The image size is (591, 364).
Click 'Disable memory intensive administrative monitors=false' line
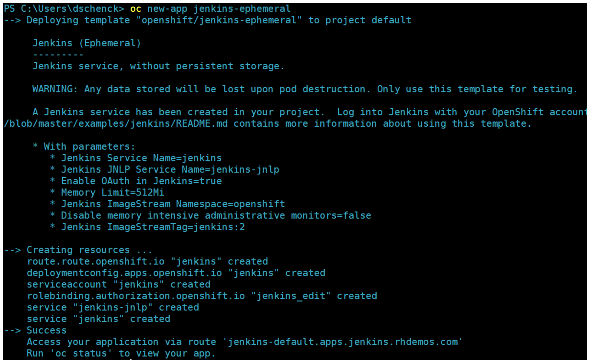point(216,216)
